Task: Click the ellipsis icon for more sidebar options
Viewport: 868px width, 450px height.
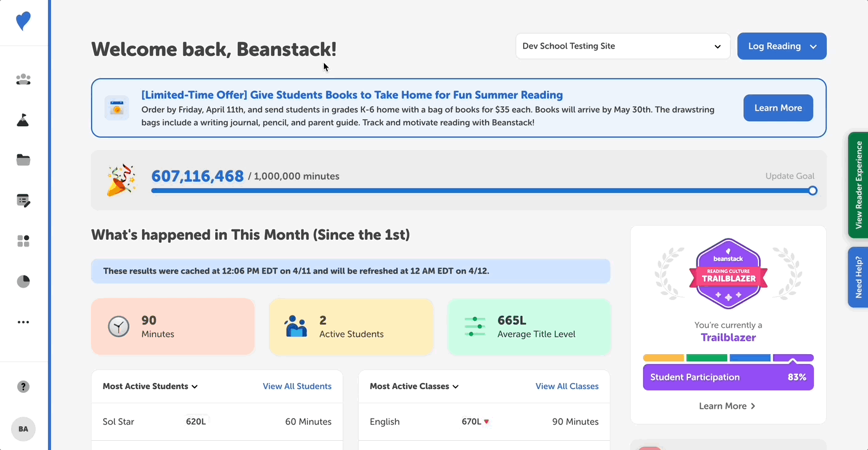Action: [x=23, y=322]
